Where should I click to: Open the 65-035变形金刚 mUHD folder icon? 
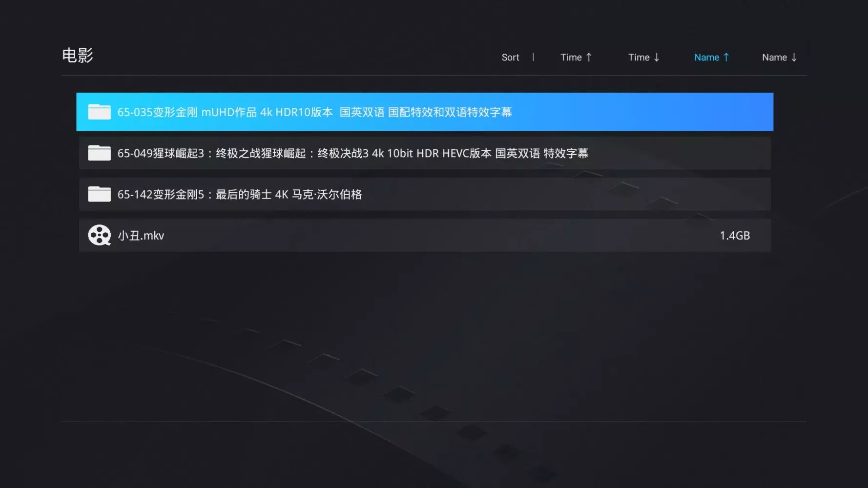[x=99, y=112]
